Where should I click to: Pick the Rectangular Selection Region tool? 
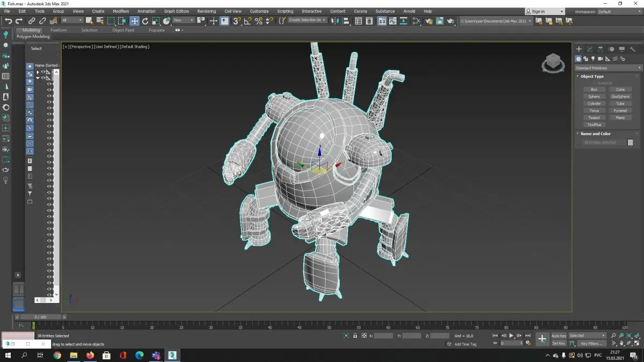coord(111,21)
